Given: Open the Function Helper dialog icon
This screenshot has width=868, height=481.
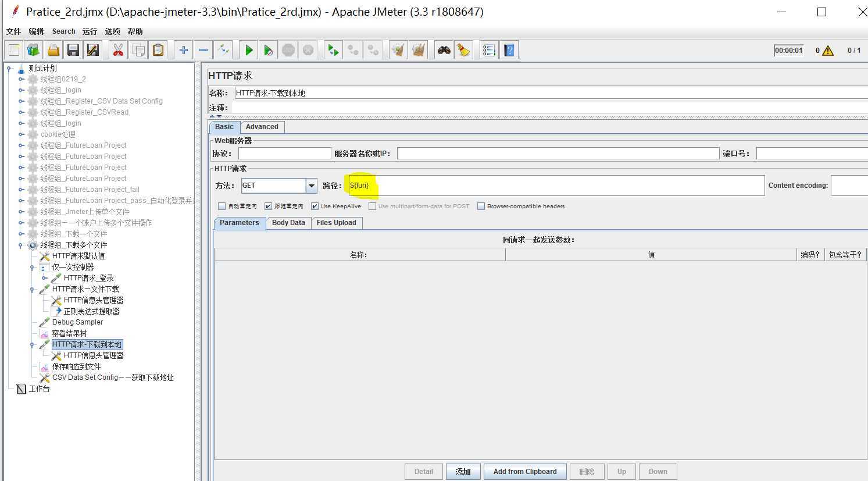Looking at the screenshot, I should point(490,50).
